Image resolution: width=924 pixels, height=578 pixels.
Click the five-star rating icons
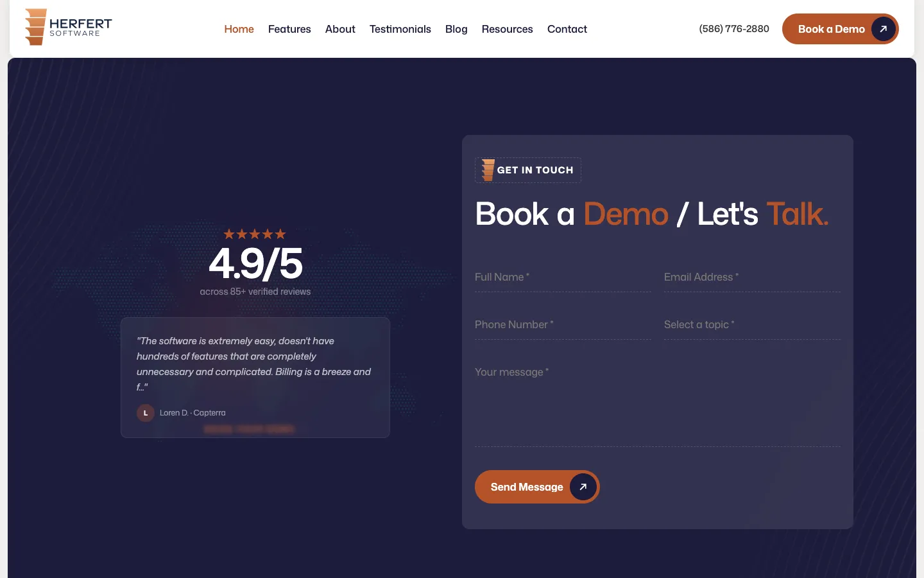[x=255, y=234]
